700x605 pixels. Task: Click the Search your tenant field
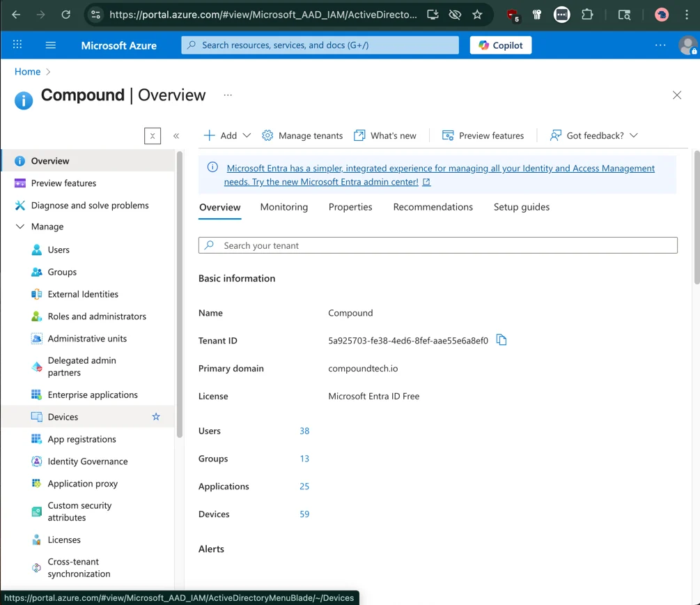click(437, 245)
